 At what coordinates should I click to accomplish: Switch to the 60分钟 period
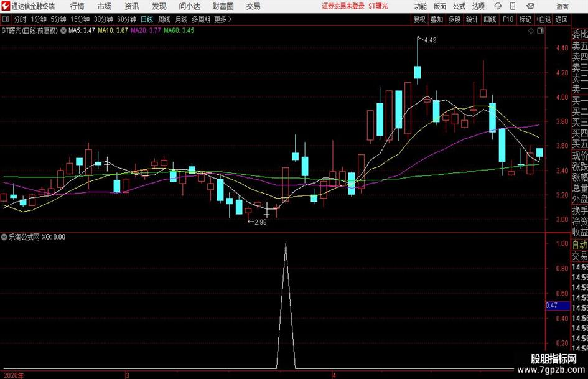click(127, 19)
